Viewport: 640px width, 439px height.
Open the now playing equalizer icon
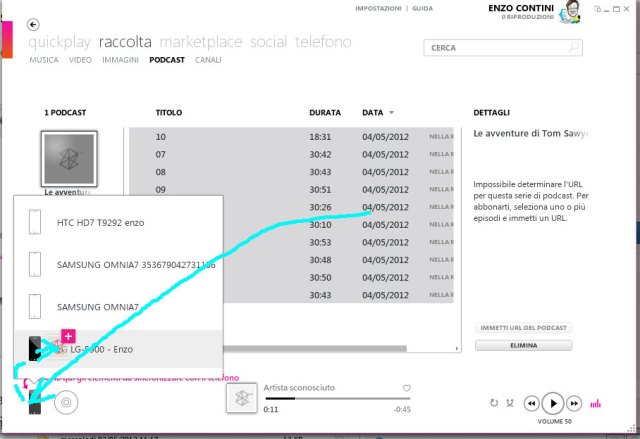597,403
